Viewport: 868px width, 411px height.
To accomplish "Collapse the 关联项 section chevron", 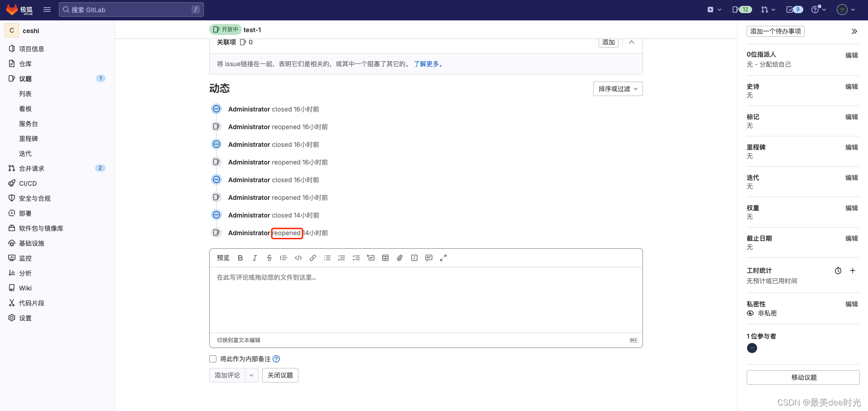I will (x=631, y=42).
